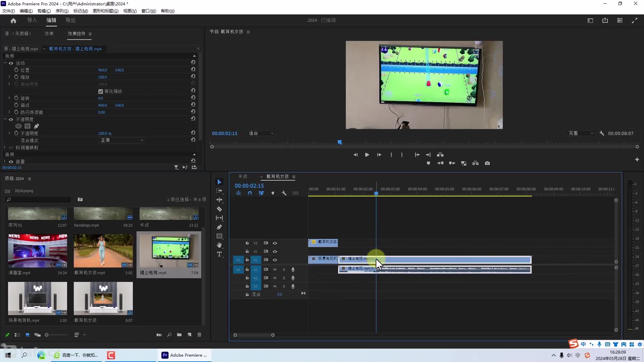Expand Rotation property
Screen dimensions: 644x362
[x=9, y=98]
